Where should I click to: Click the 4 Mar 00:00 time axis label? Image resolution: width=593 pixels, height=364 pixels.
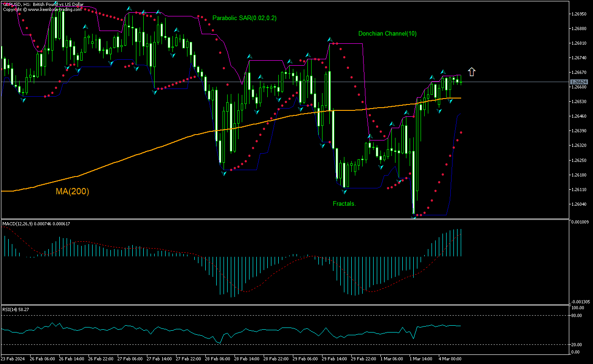coord(450,359)
